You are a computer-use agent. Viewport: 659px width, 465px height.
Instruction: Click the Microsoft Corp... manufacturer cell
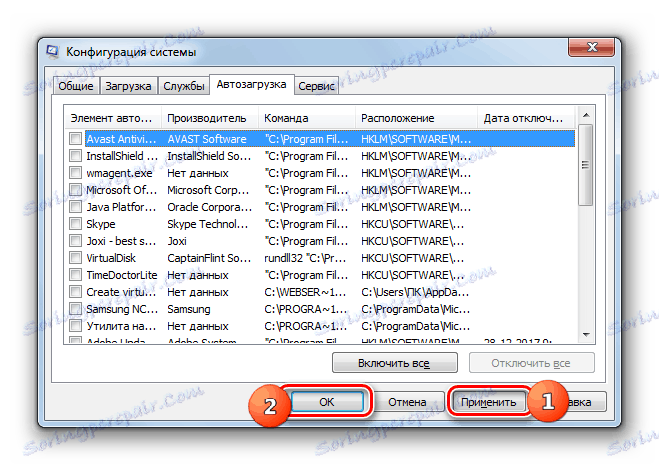click(208, 190)
